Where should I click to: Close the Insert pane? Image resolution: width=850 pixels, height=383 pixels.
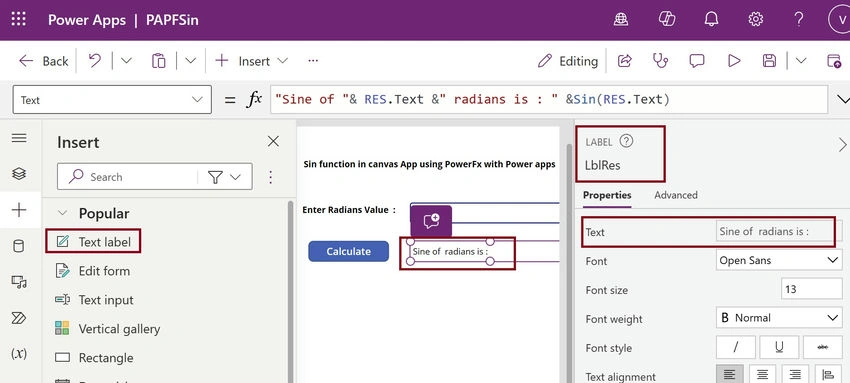pos(273,141)
